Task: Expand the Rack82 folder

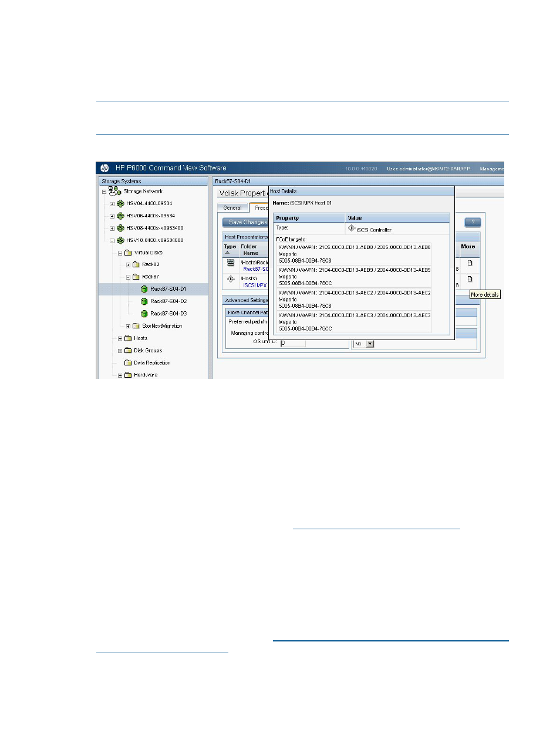Action: [129, 265]
